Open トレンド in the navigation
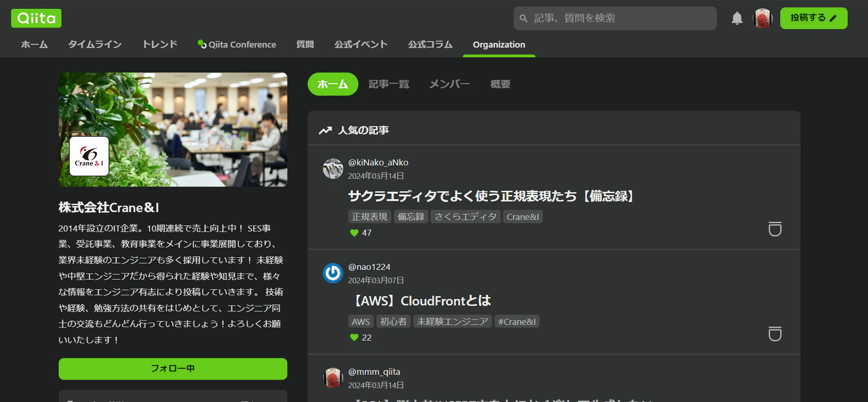The image size is (868, 402). coord(160,44)
